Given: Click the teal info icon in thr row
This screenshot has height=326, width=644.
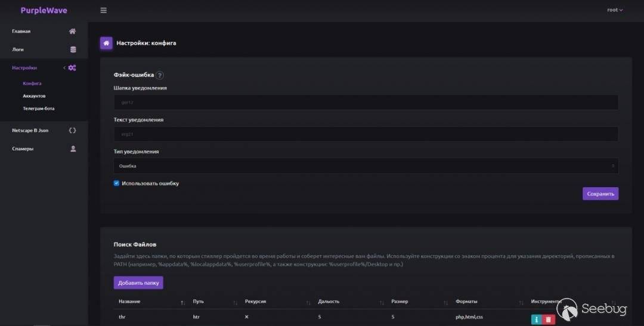Looking at the screenshot, I should 537,319.
